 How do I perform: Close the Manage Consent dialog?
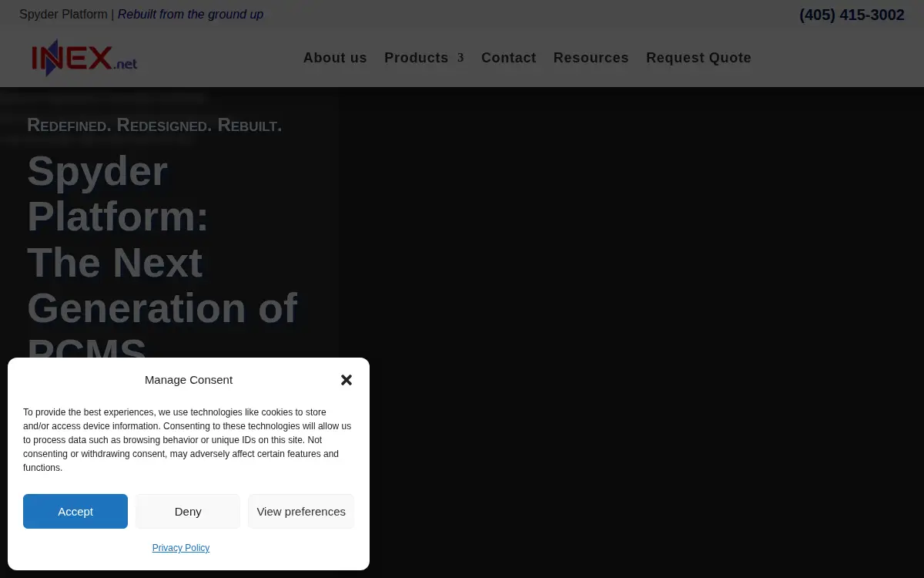346,380
